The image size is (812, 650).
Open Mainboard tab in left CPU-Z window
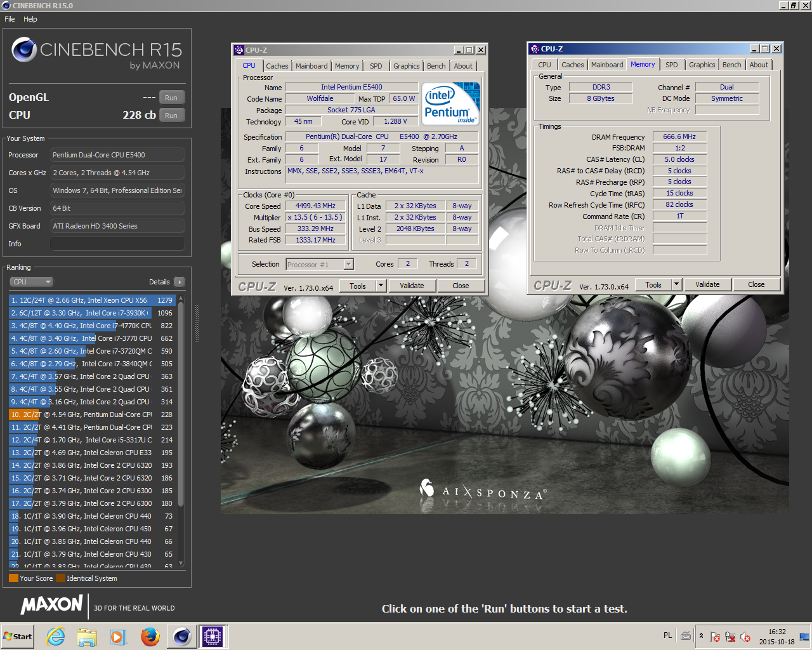(311, 66)
